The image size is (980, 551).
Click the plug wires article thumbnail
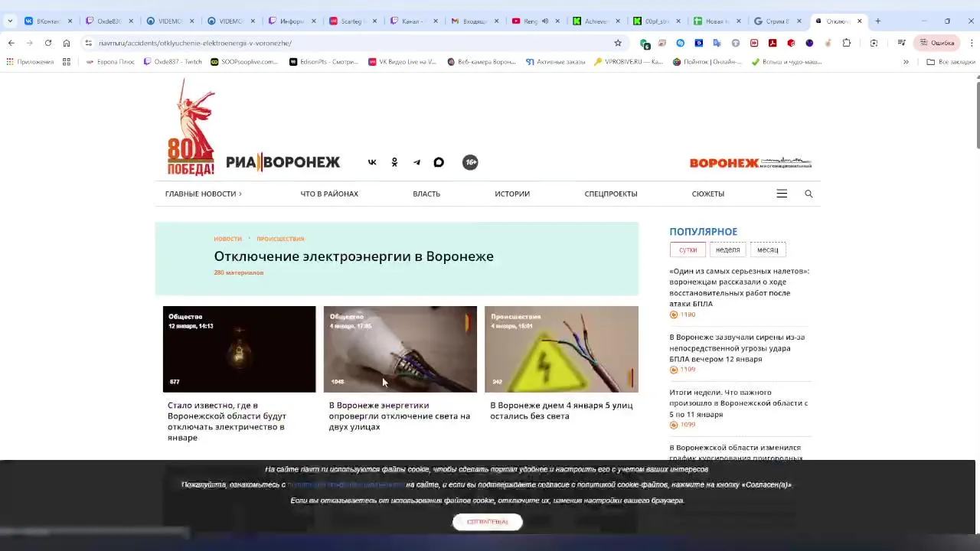point(400,349)
